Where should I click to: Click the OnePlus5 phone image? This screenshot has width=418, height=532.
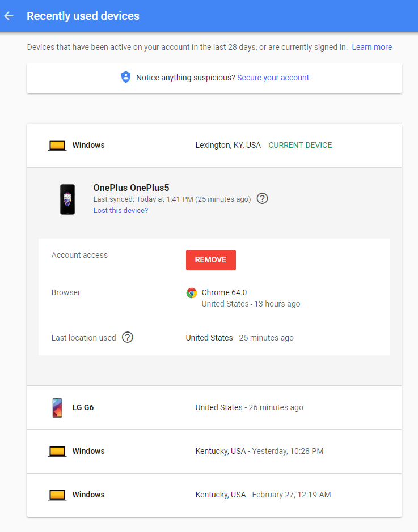[67, 199]
